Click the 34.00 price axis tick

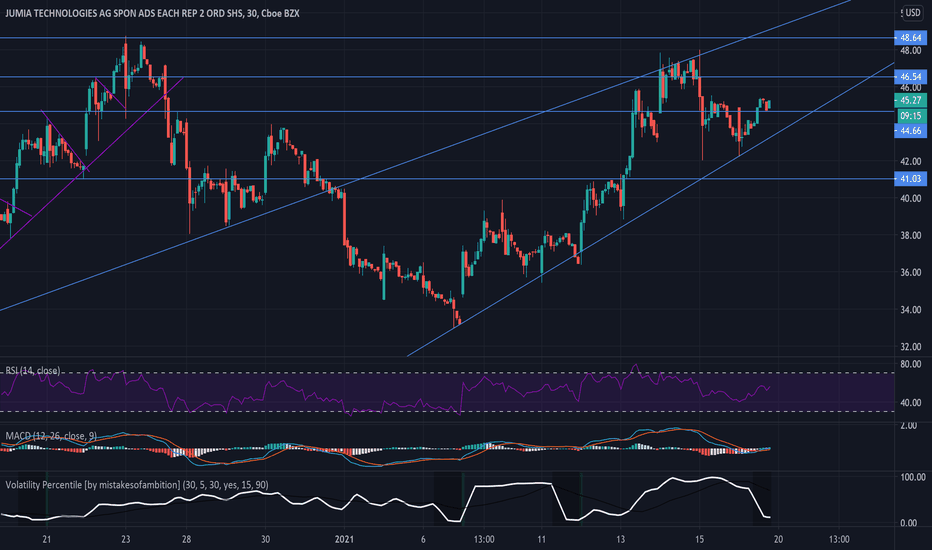[x=910, y=310]
